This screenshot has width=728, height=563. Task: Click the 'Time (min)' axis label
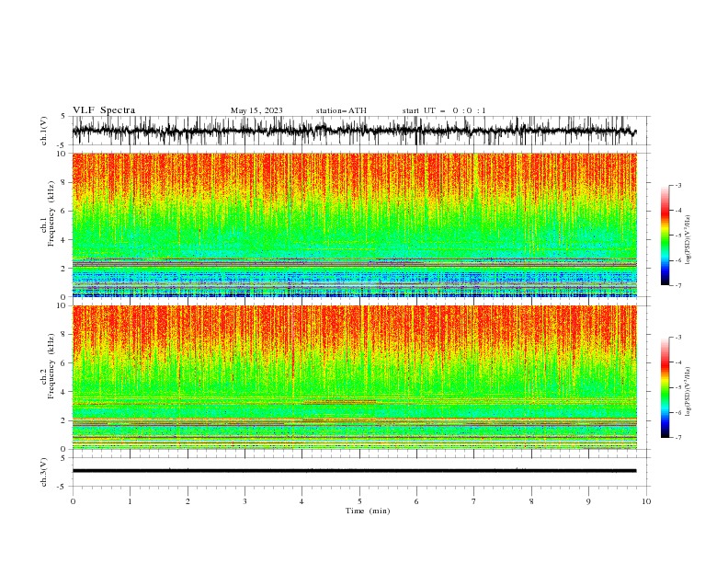click(368, 511)
